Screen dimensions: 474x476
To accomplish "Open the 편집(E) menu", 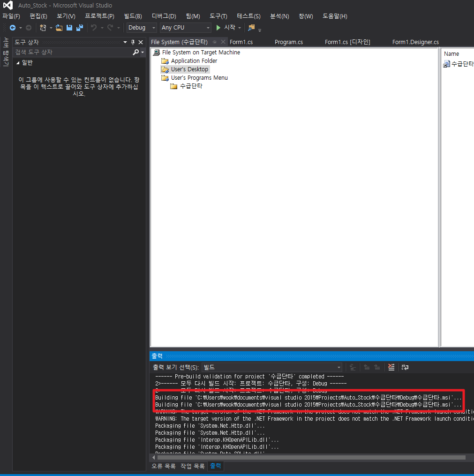I will pos(38,16).
